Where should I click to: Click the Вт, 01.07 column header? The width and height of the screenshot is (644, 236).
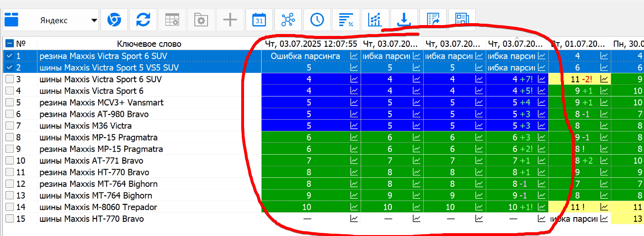pos(580,44)
